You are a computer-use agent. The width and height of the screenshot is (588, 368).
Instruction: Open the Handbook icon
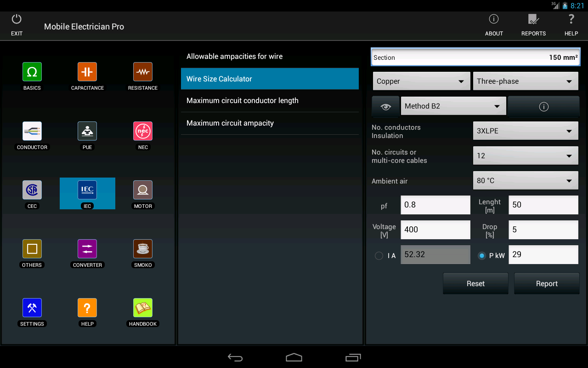[x=143, y=308]
